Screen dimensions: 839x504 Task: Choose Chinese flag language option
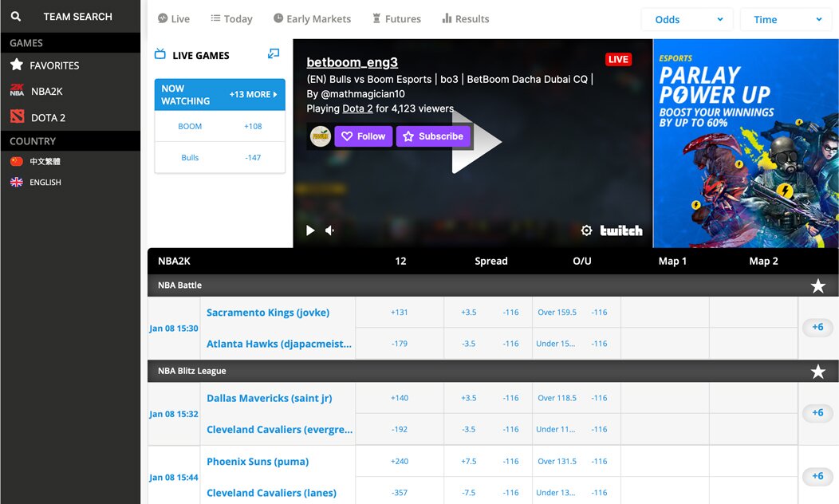[17, 161]
